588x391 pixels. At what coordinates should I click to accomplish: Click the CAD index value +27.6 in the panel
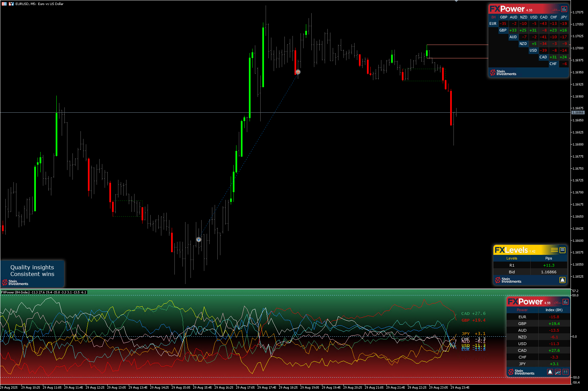(x=554, y=350)
